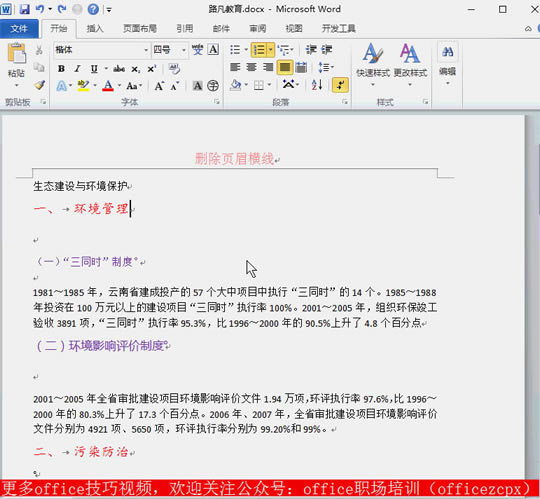540x499 pixels.
Task: Expand the numbering list dropdown arrow
Action: (271, 50)
